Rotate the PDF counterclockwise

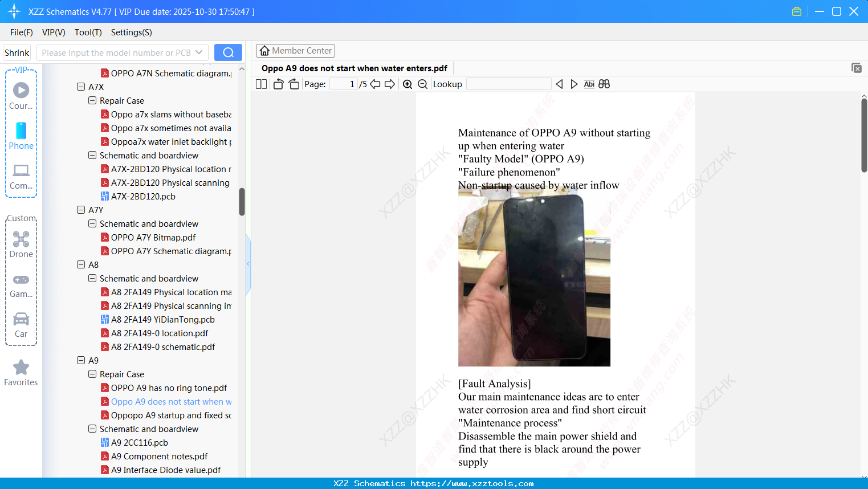278,84
